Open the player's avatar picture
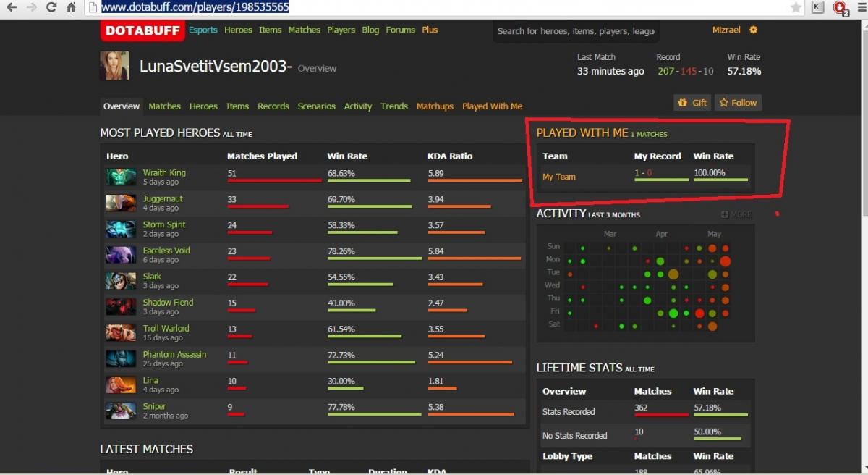The image size is (868, 475). tap(114, 66)
